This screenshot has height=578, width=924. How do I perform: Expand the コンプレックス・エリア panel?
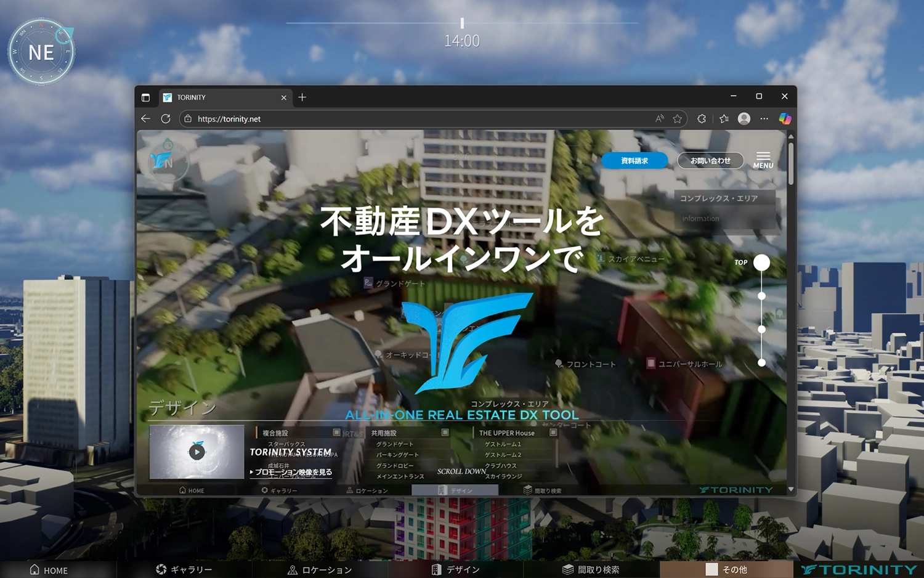(x=718, y=198)
